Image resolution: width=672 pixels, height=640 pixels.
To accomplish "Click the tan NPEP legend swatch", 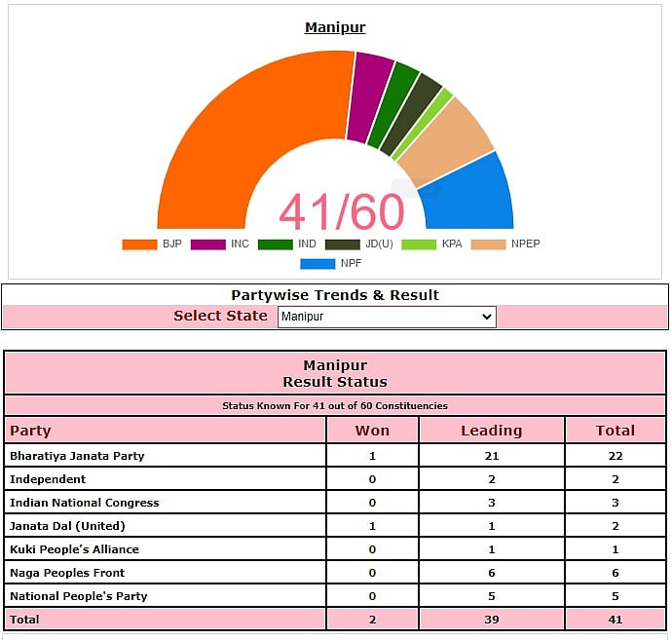I will pyautogui.click(x=488, y=245).
